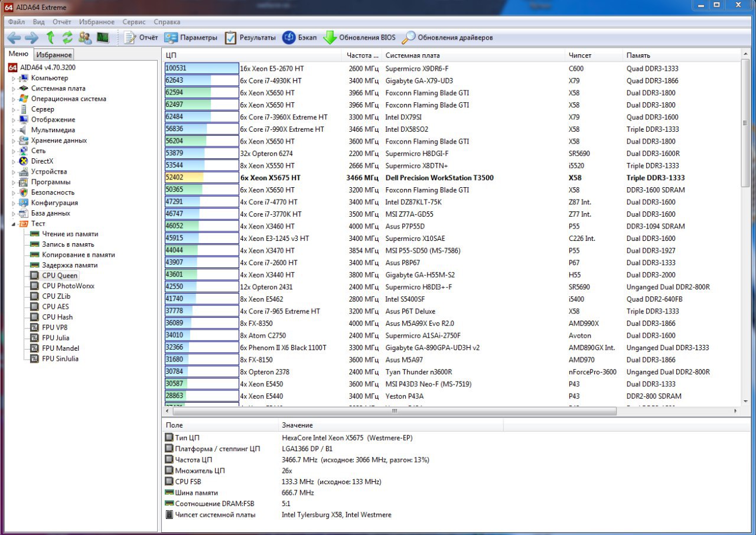The height and width of the screenshot is (535, 756).
Task: Expand the Сервер tree node
Action: point(14,109)
